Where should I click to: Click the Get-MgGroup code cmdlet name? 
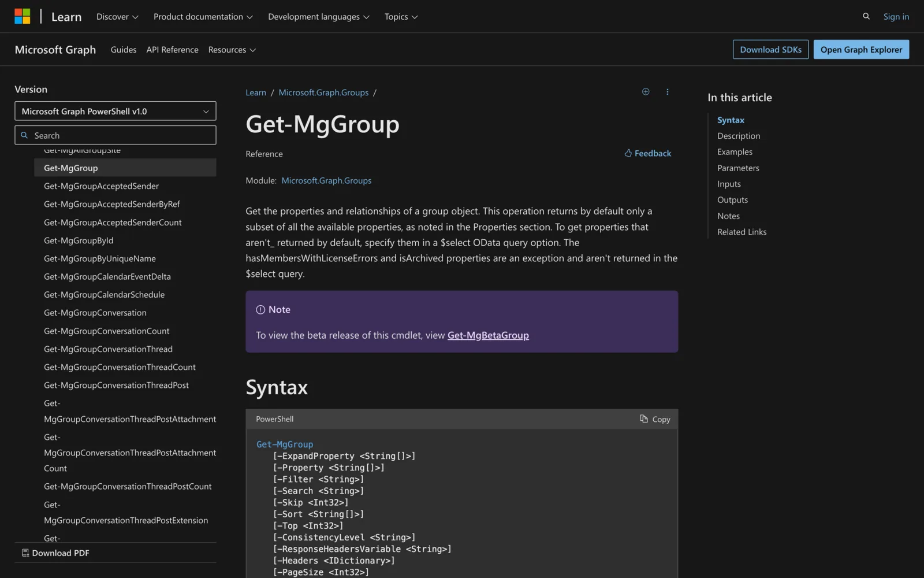pos(285,444)
